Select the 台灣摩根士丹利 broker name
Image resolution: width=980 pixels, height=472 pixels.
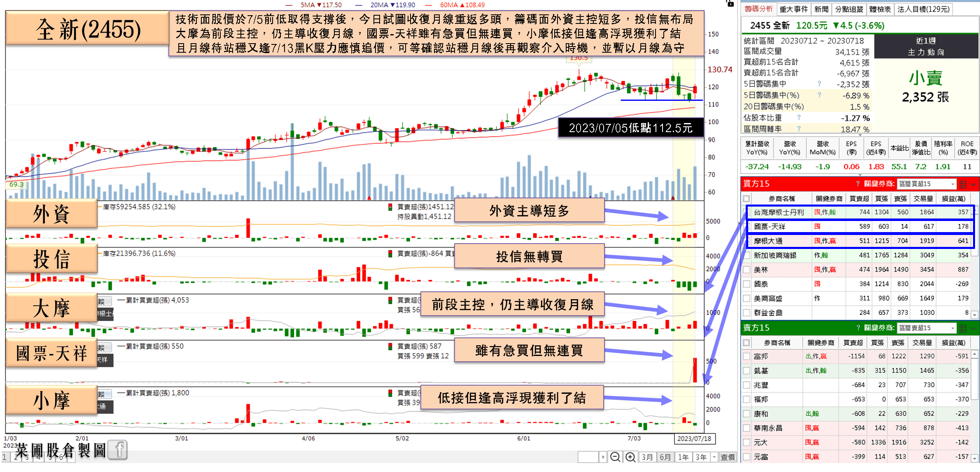click(779, 212)
